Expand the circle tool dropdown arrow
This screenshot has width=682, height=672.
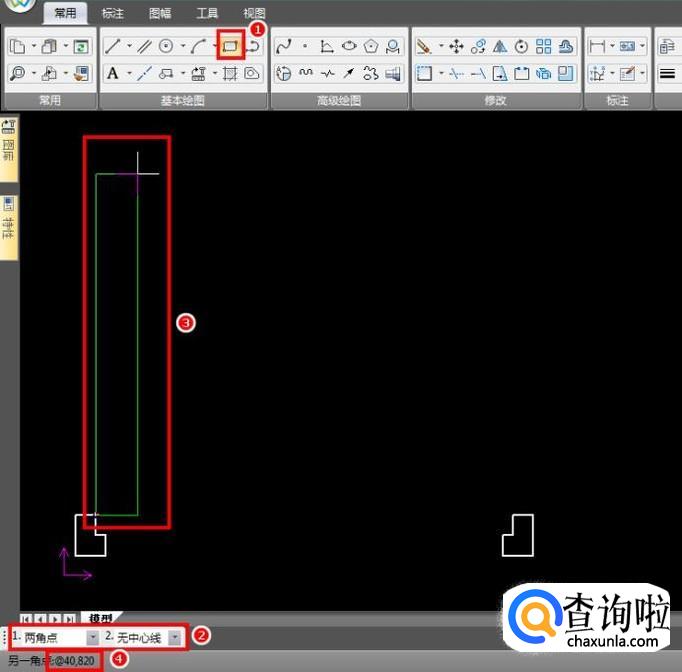[x=182, y=46]
